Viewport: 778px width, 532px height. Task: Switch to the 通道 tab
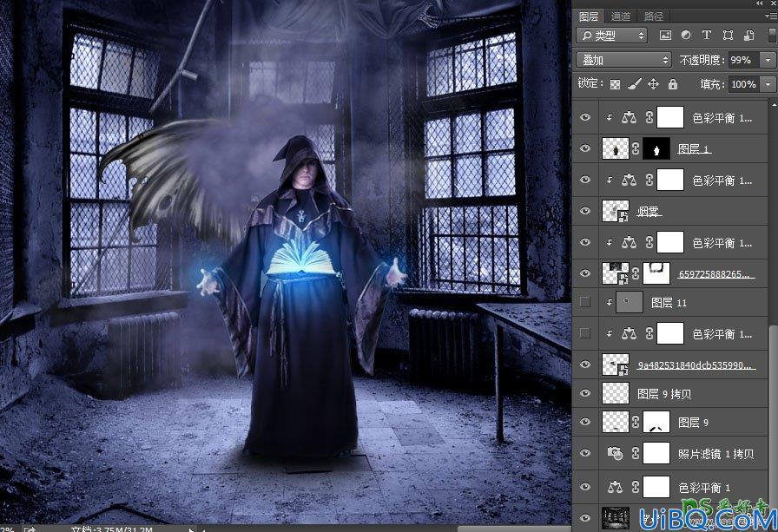(x=621, y=16)
